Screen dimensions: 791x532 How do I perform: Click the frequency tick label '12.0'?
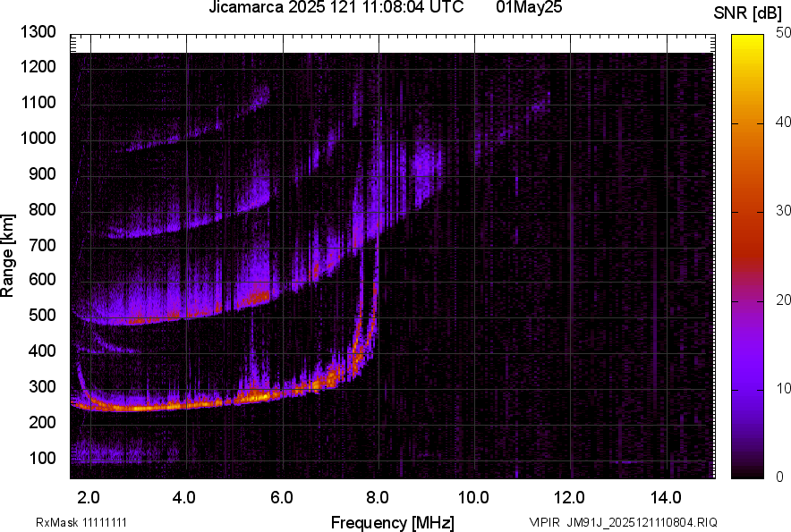[x=569, y=498]
